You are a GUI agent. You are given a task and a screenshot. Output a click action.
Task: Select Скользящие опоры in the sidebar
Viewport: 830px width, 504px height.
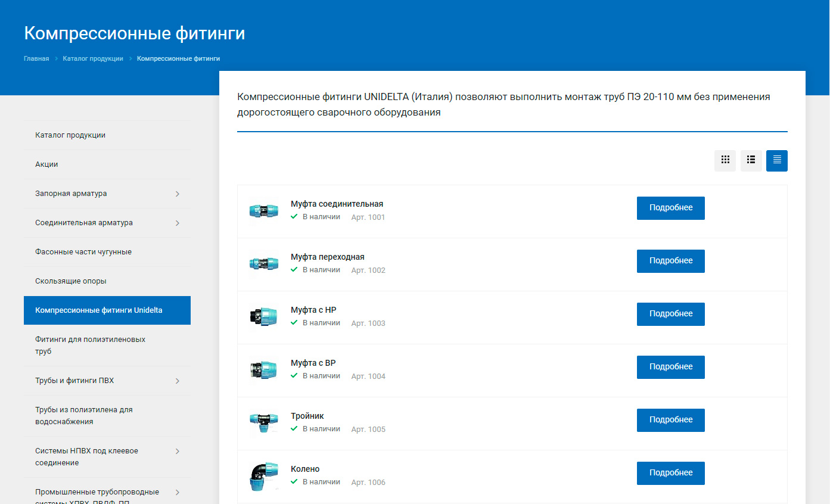pos(71,281)
